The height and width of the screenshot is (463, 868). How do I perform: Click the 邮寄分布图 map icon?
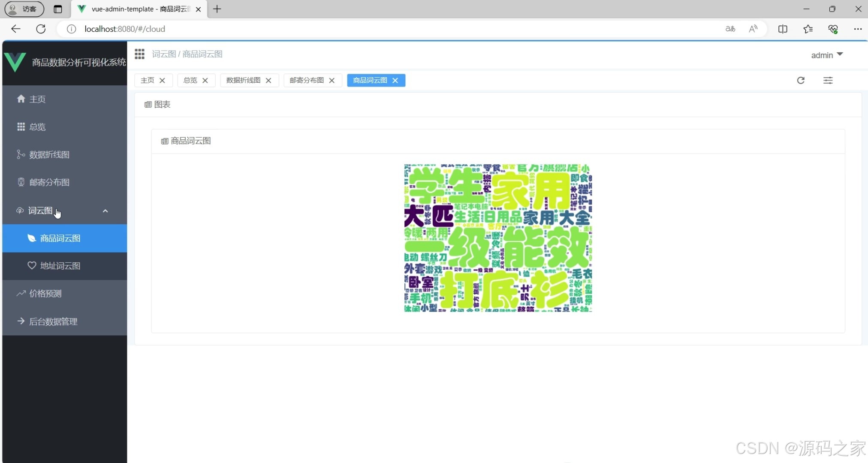[21, 182]
